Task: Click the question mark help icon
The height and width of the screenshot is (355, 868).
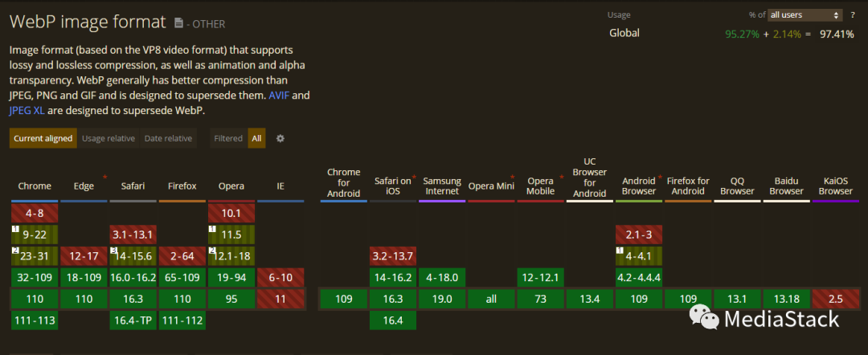Action: (854, 14)
